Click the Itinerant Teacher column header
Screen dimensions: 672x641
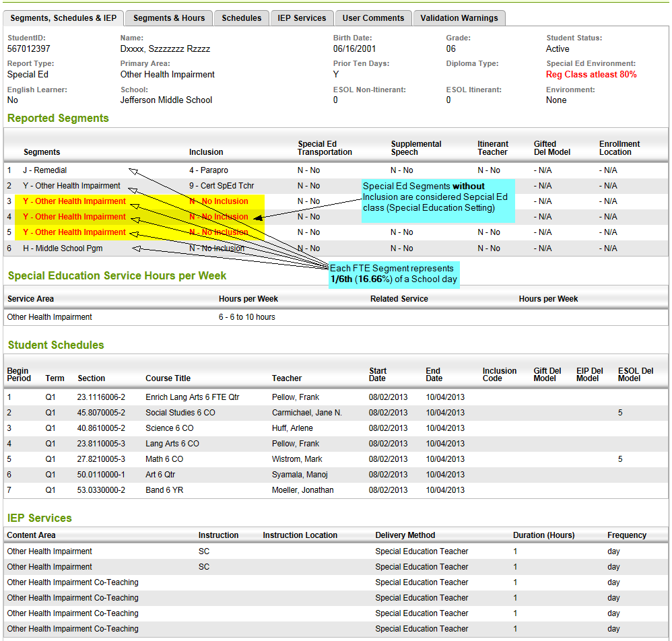493,148
